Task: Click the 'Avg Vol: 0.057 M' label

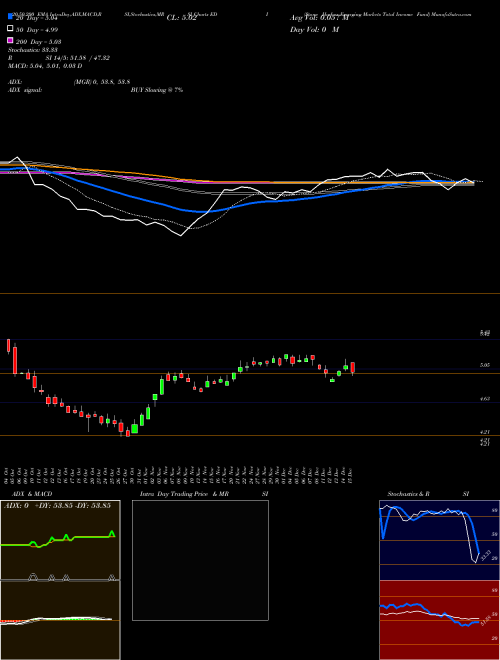Action: [x=319, y=18]
